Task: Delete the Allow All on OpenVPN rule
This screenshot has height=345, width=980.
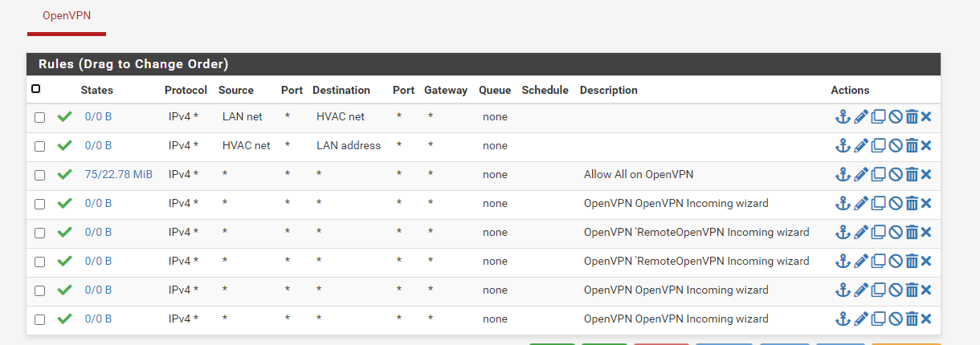Action: (912, 175)
